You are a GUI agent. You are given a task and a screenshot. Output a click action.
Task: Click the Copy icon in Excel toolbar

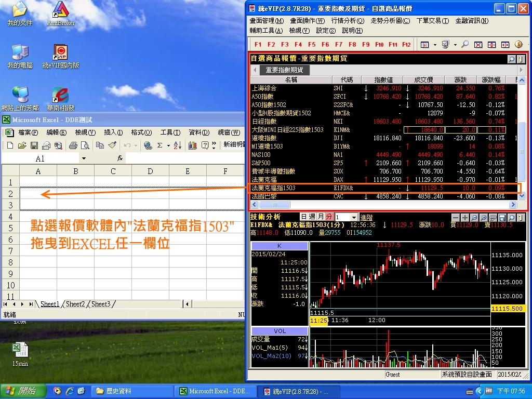pyautogui.click(x=100, y=145)
